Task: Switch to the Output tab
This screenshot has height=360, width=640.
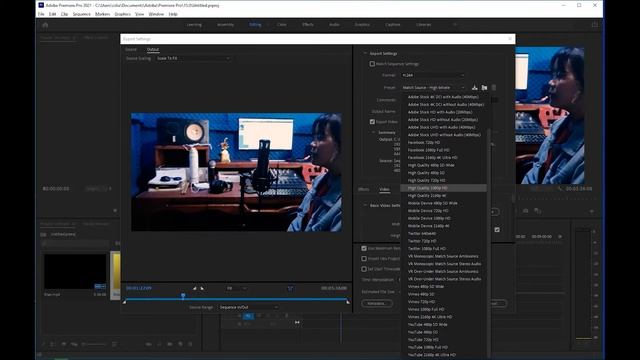Action: pos(153,49)
